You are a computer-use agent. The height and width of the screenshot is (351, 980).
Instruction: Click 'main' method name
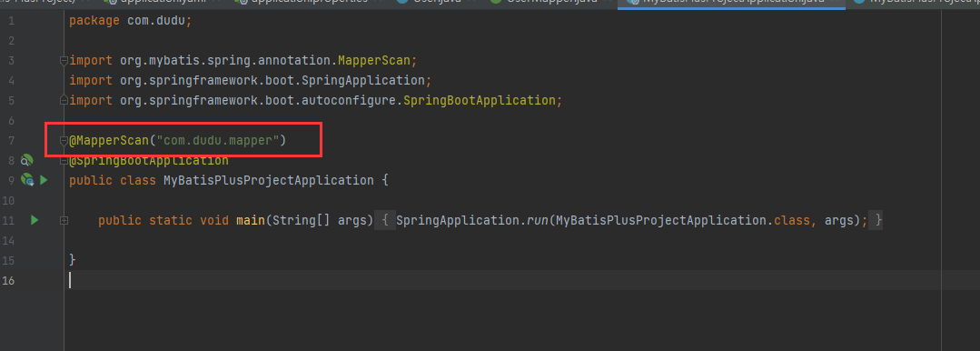pos(251,220)
